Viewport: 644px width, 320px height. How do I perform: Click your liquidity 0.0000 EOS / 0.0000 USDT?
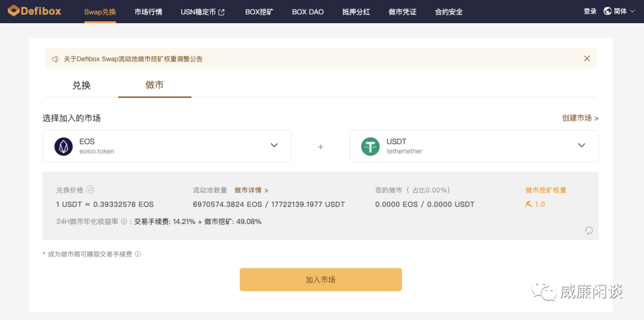425,204
